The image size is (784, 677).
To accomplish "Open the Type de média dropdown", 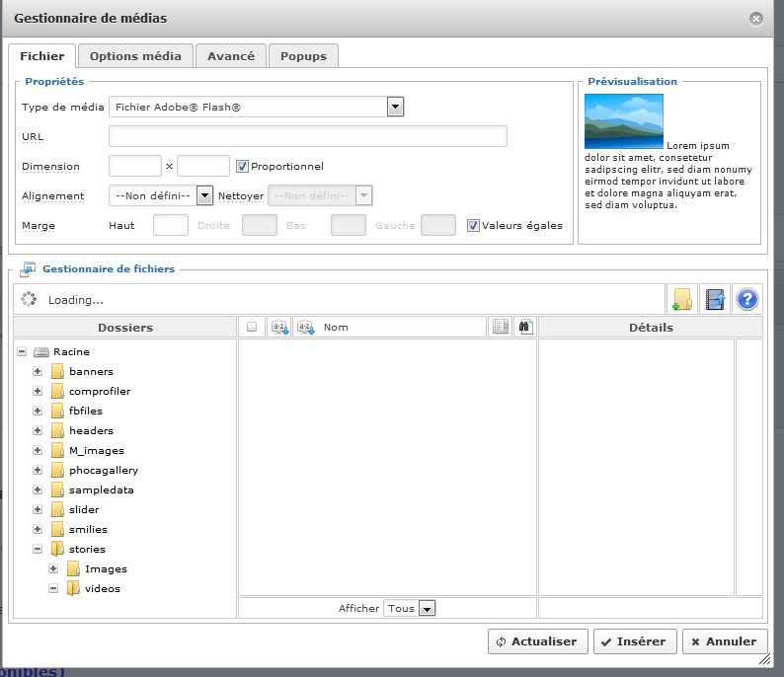I will [395, 107].
